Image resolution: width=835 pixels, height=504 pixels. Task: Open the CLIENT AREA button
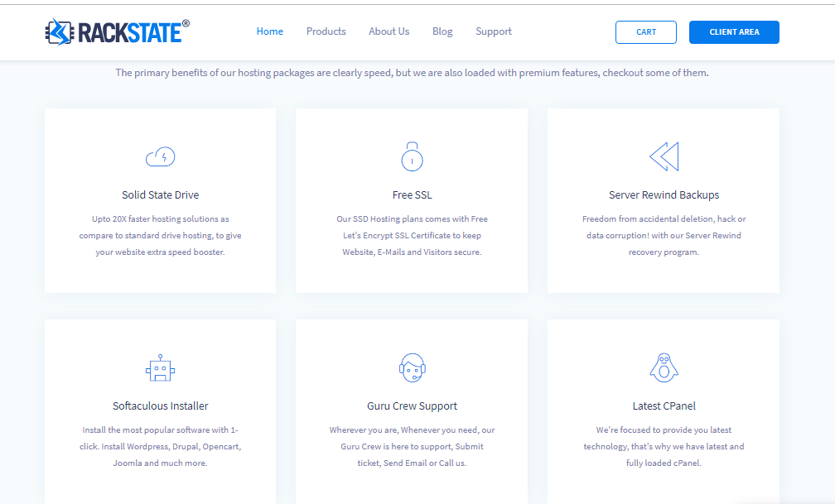pyautogui.click(x=734, y=32)
